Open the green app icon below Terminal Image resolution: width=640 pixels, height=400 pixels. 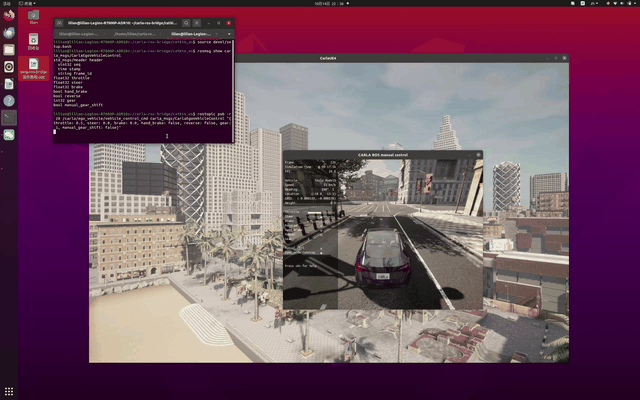coord(9,135)
